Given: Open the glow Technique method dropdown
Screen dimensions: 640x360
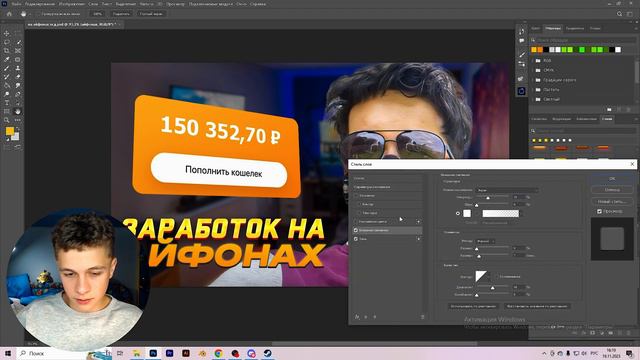Looking at the screenshot, I should click(485, 241).
